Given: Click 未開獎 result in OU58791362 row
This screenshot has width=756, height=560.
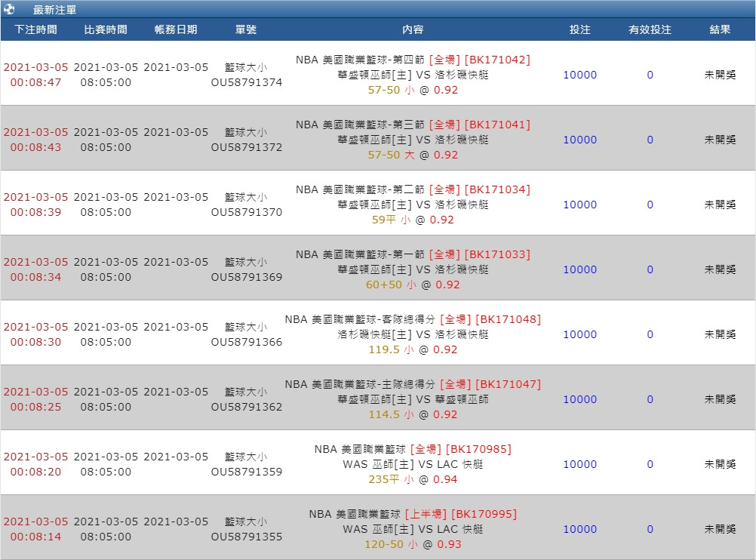Looking at the screenshot, I should (x=720, y=399).
